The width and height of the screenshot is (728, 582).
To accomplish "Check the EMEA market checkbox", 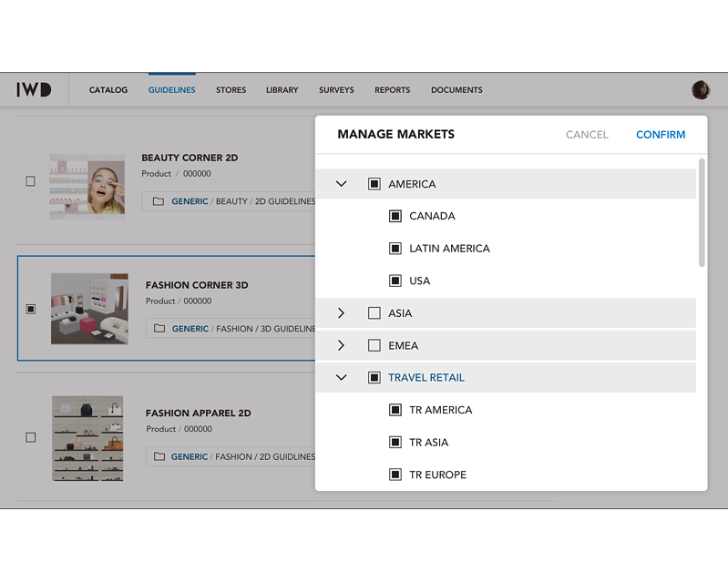I will (x=374, y=345).
